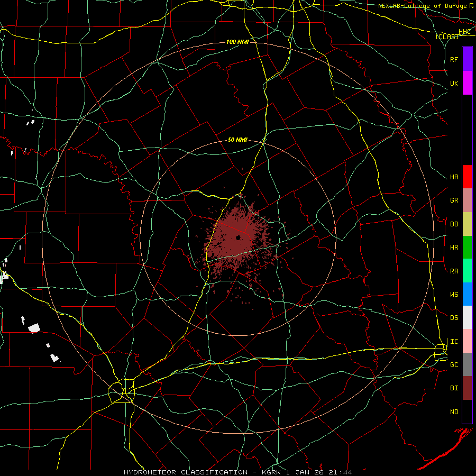This screenshot has width=476, height=476.
Task: Click the UK magenta legend swatch
Action: [467, 83]
